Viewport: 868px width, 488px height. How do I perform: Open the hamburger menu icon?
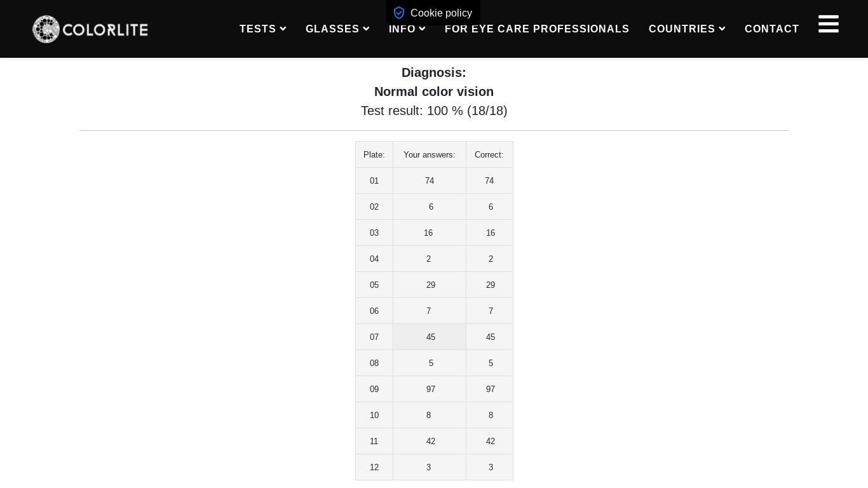click(x=828, y=24)
